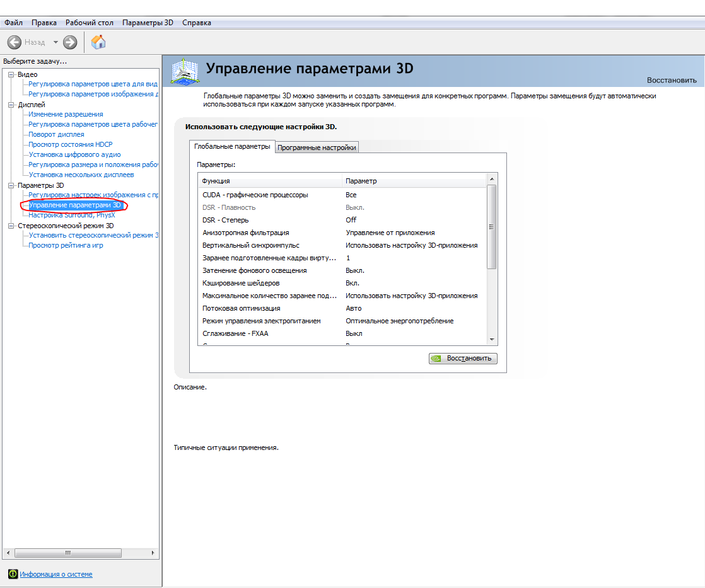Click Информация о системе link
Viewport: 705px width, 588px height.
coord(56,574)
